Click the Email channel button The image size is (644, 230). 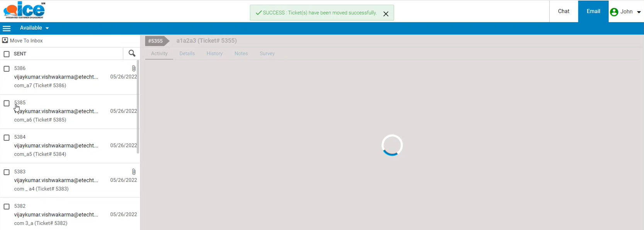click(x=593, y=11)
